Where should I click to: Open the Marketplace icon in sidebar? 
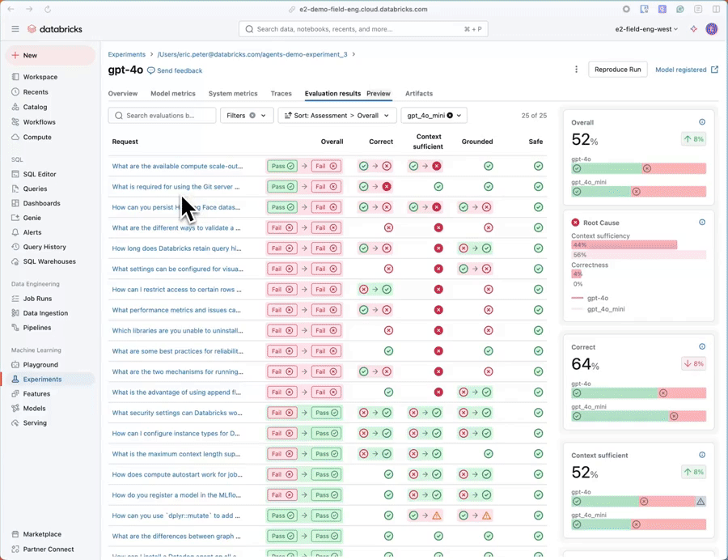(16, 534)
